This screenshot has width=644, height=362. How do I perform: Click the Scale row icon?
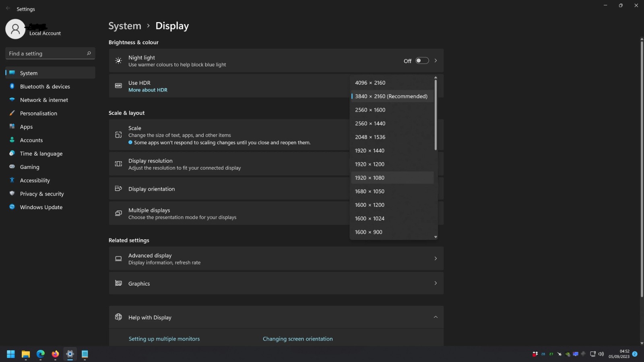point(118,135)
